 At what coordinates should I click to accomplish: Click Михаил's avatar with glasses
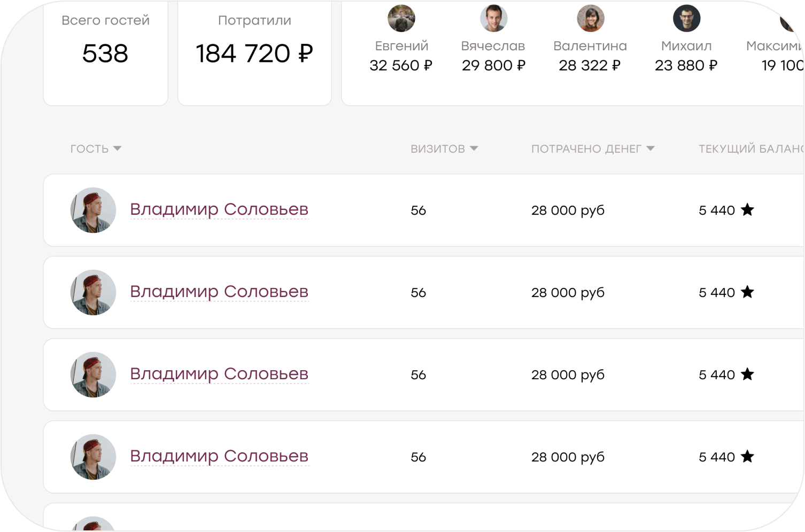[686, 19]
